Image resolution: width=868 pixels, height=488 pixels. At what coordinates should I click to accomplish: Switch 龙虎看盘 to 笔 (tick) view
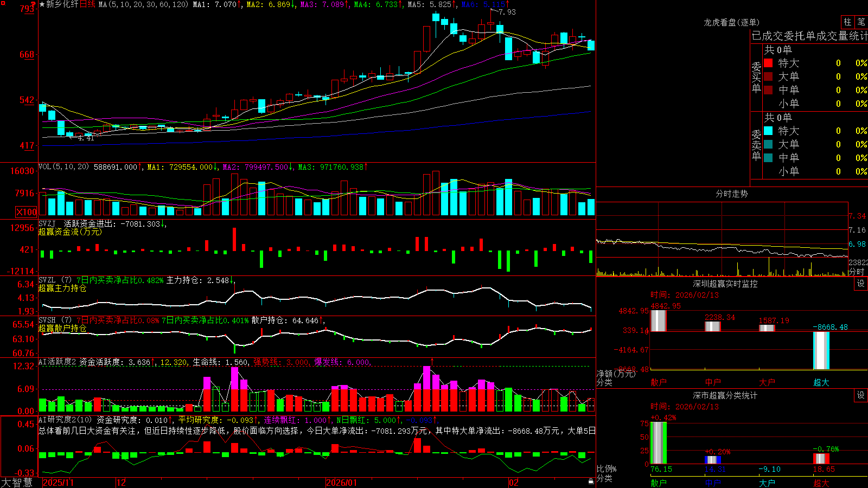point(861,22)
